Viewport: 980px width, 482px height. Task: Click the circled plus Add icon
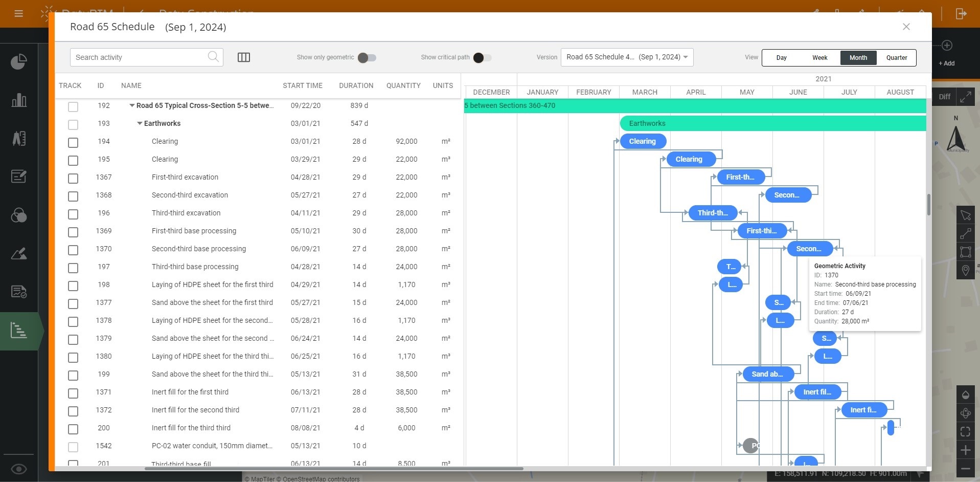[947, 46]
